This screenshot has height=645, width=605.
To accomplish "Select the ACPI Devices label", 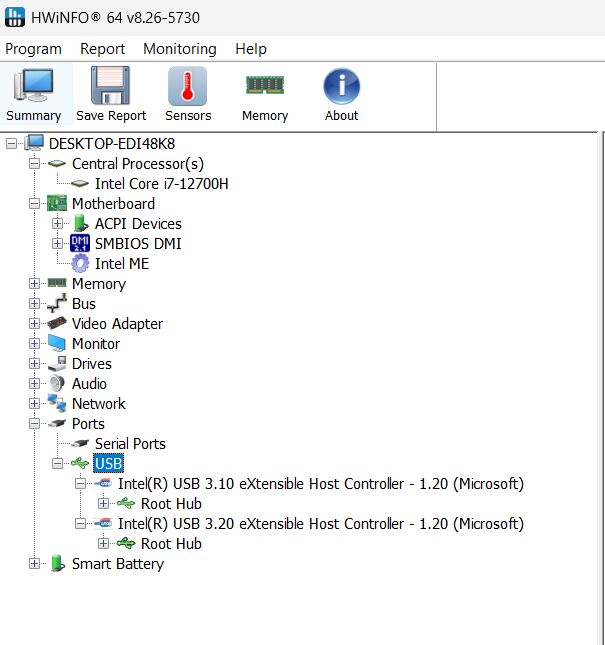I will click(x=138, y=224).
